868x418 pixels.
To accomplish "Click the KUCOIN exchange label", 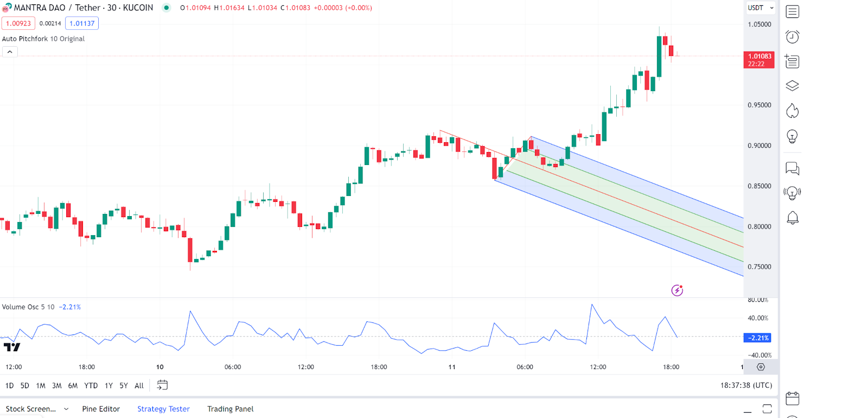I will [138, 8].
